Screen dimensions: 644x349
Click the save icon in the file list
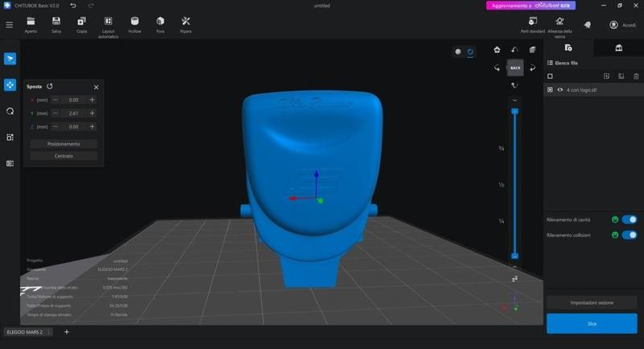coord(621,76)
